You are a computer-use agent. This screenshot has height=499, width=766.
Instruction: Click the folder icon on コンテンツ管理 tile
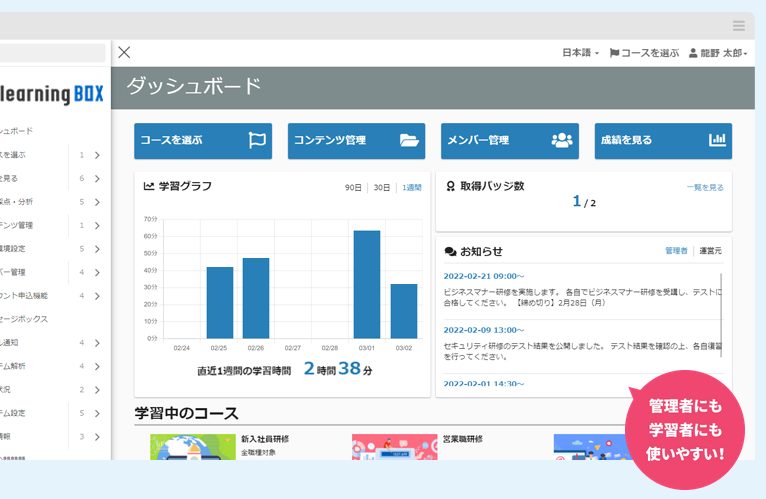tap(410, 141)
